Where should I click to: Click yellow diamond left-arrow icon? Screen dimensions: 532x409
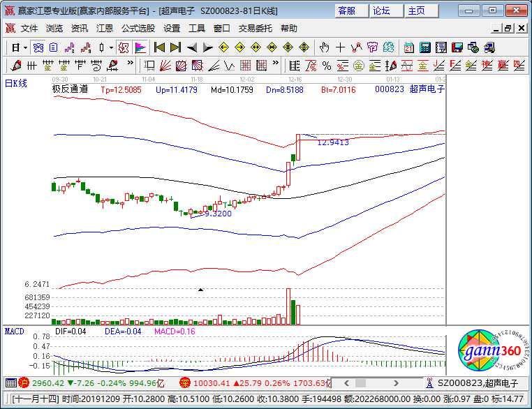click(x=223, y=47)
